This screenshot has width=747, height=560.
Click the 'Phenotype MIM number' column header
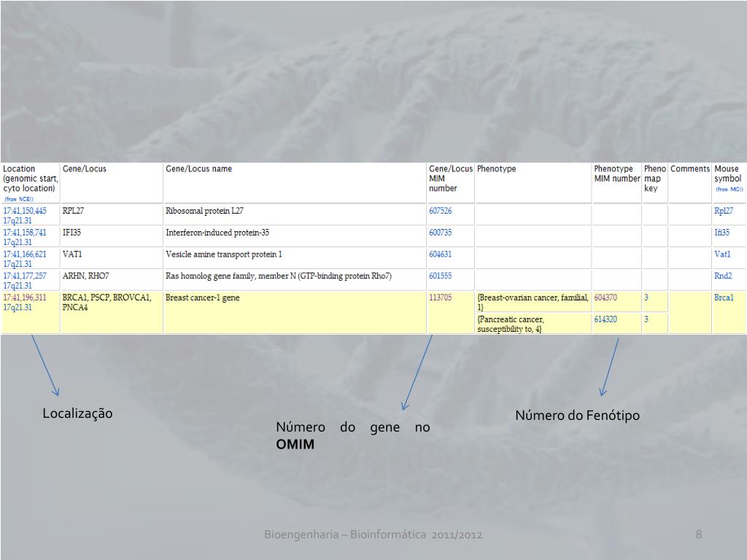(616, 174)
